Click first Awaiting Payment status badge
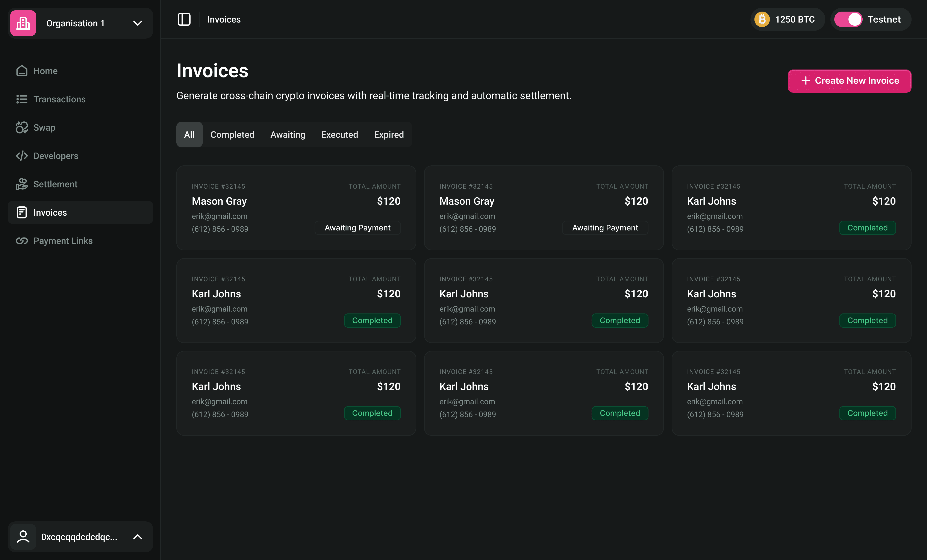Screen dimensions: 927x560 tap(357, 228)
